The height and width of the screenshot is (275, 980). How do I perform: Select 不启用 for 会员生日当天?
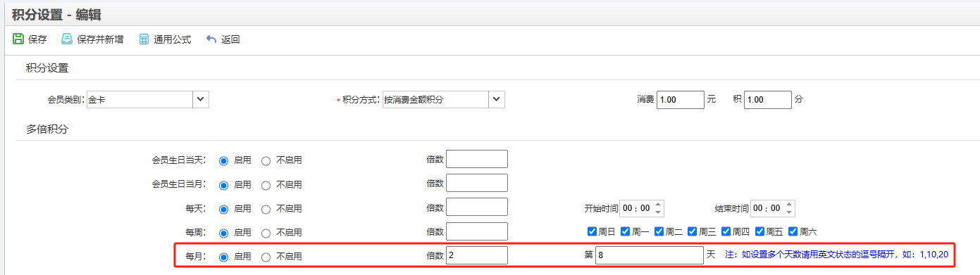click(266, 160)
